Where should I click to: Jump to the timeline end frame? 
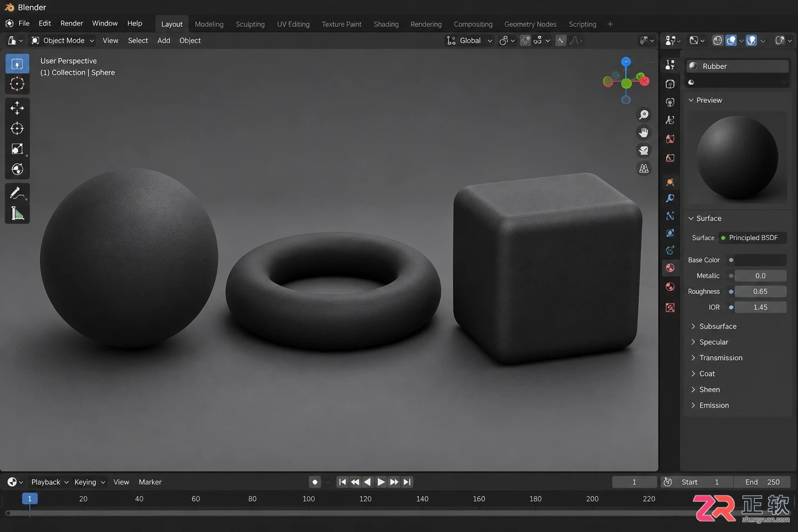click(x=407, y=482)
